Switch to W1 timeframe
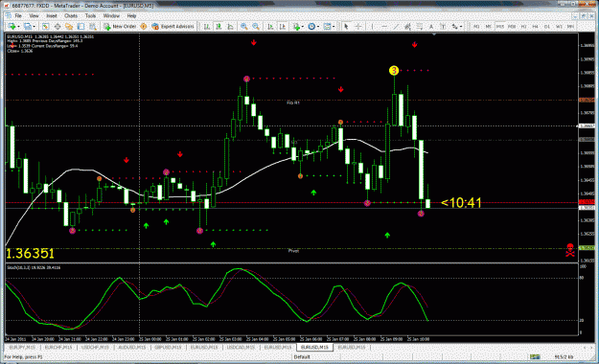This screenshot has width=599, height=364. (559, 27)
